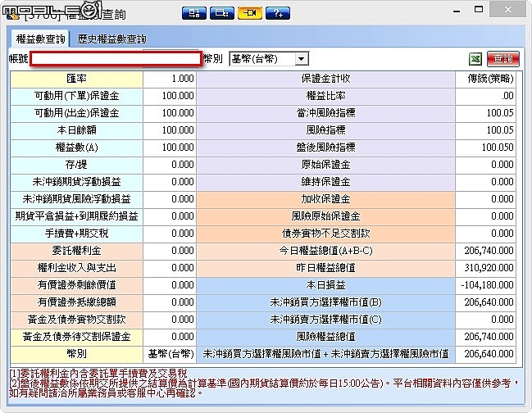Click the 手續費+期交稅 label
This screenshot has height=413, width=532.
point(77,234)
